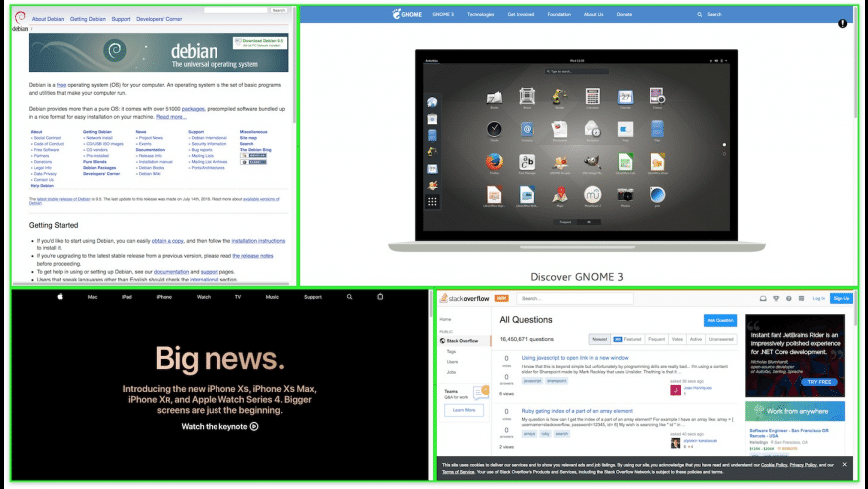Image resolution: width=868 pixels, height=489 pixels.
Task: Open the Apple shopping bag icon
Action: 380,297
